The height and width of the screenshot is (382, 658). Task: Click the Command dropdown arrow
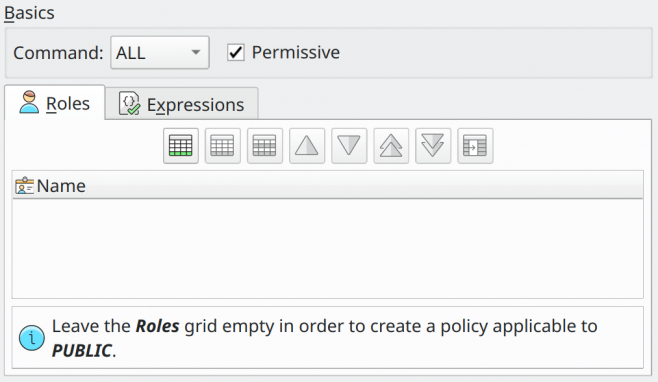pyautogui.click(x=196, y=52)
